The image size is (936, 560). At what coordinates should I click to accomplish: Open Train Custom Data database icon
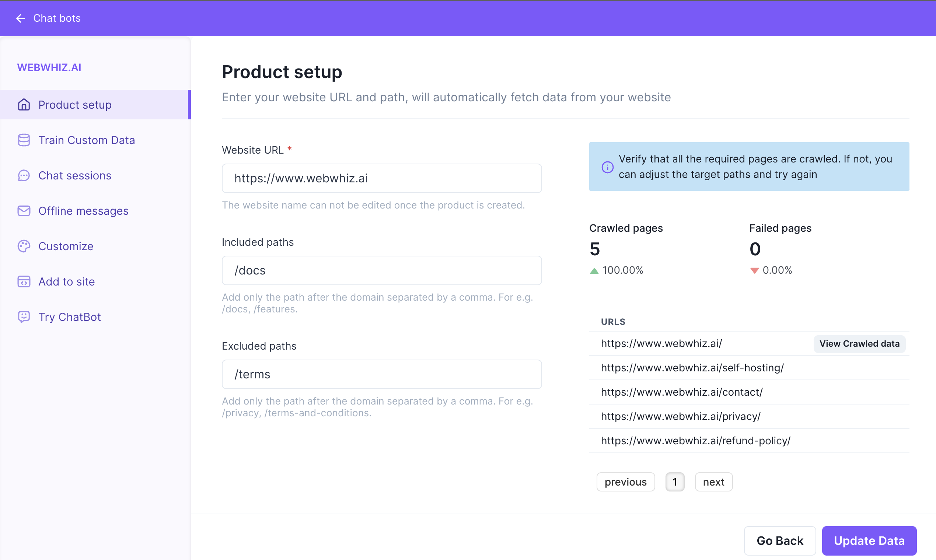24,140
